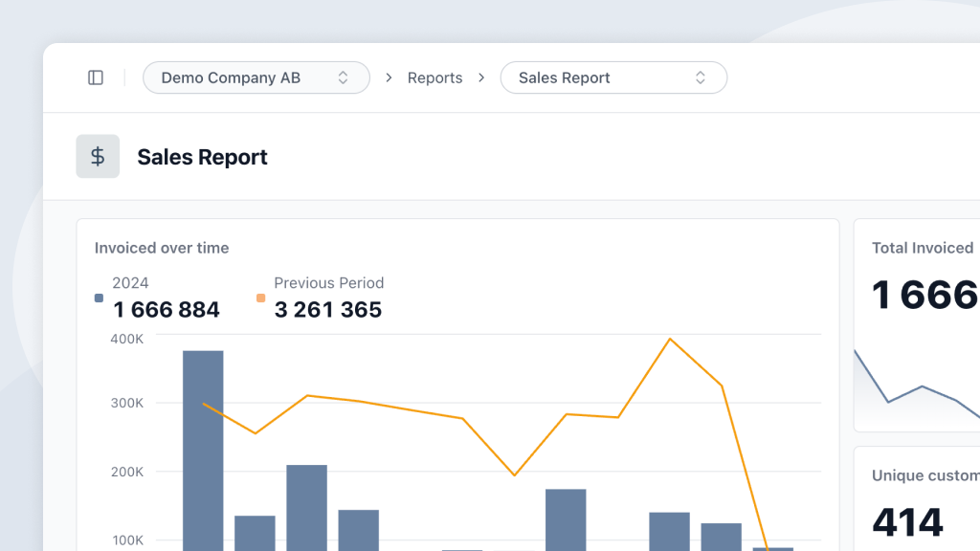Open the Sales Report report dropdown

[613, 77]
